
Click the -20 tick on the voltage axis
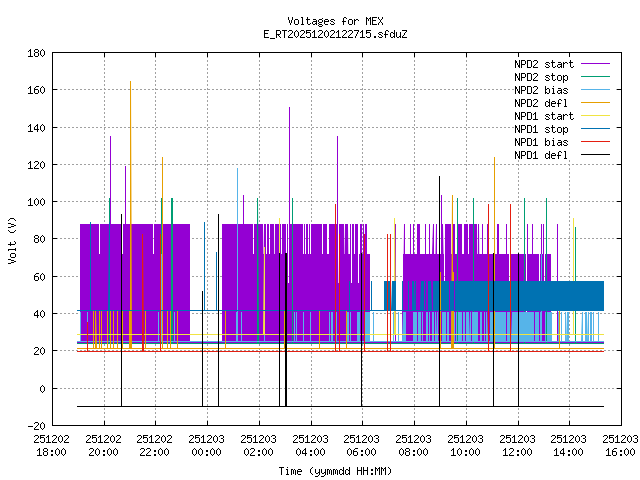pyautogui.click(x=34, y=426)
